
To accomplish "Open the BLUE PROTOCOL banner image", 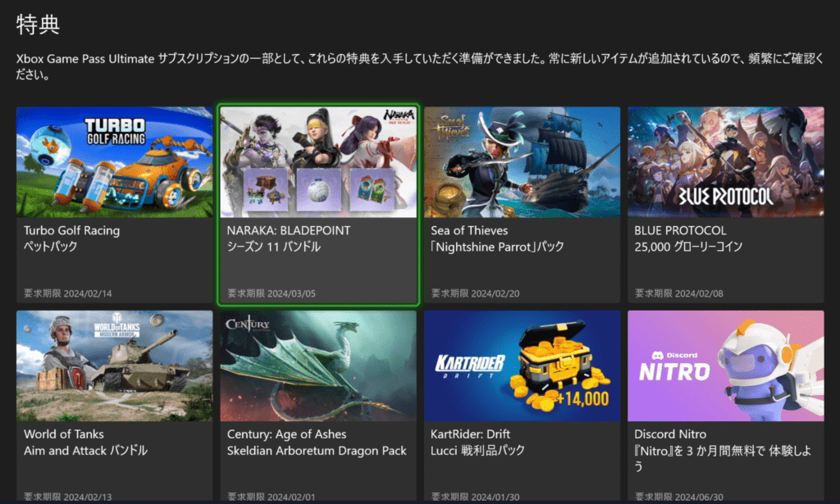I will [x=726, y=161].
